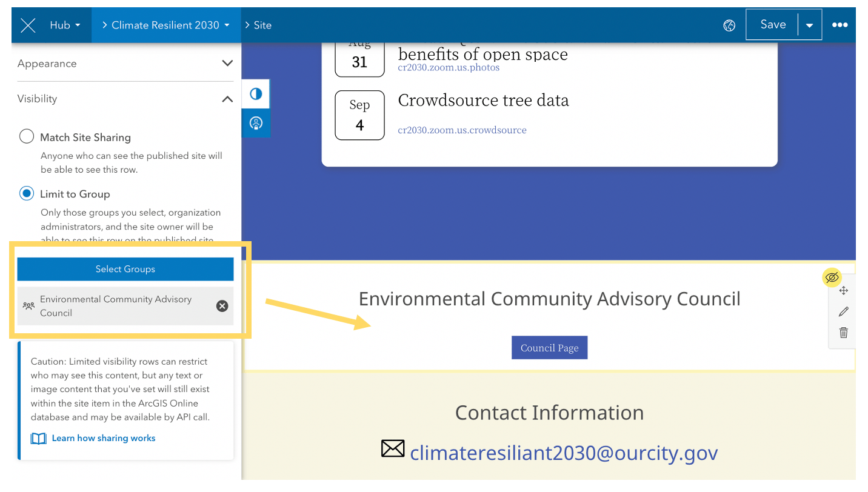
Task: Open the cr2030.zoom.us.crowdsource link
Action: [x=462, y=130]
